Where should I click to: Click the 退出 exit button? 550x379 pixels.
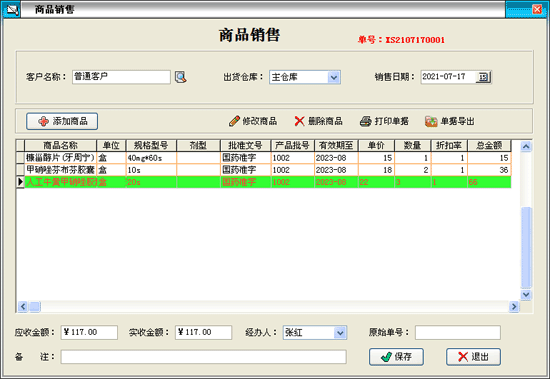[x=473, y=357]
